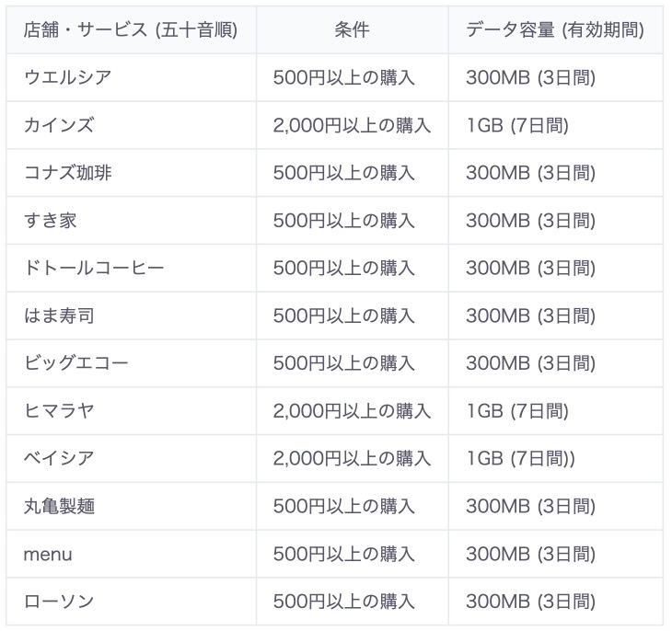Select the ローソン store cell
Image resolution: width=672 pixels, height=631 pixels.
coord(59,602)
